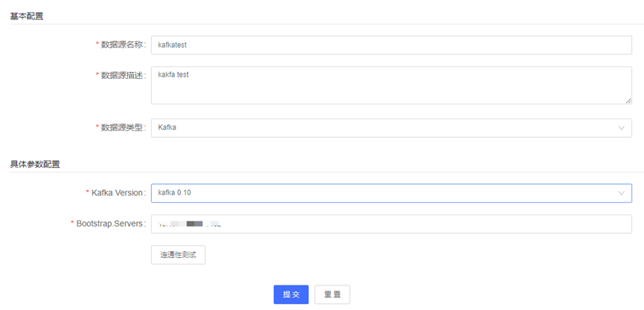The image size is (644, 310).
Task: Click the masked server address text
Action: point(191,224)
